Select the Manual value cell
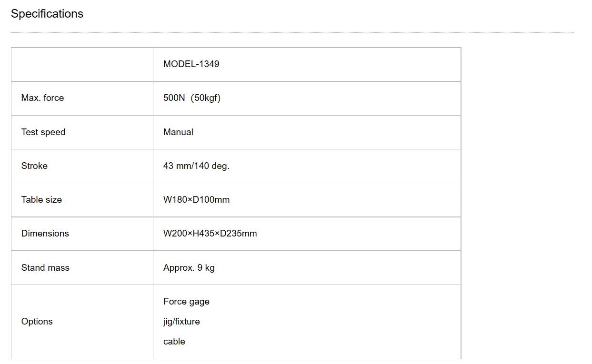 pyautogui.click(x=307, y=132)
